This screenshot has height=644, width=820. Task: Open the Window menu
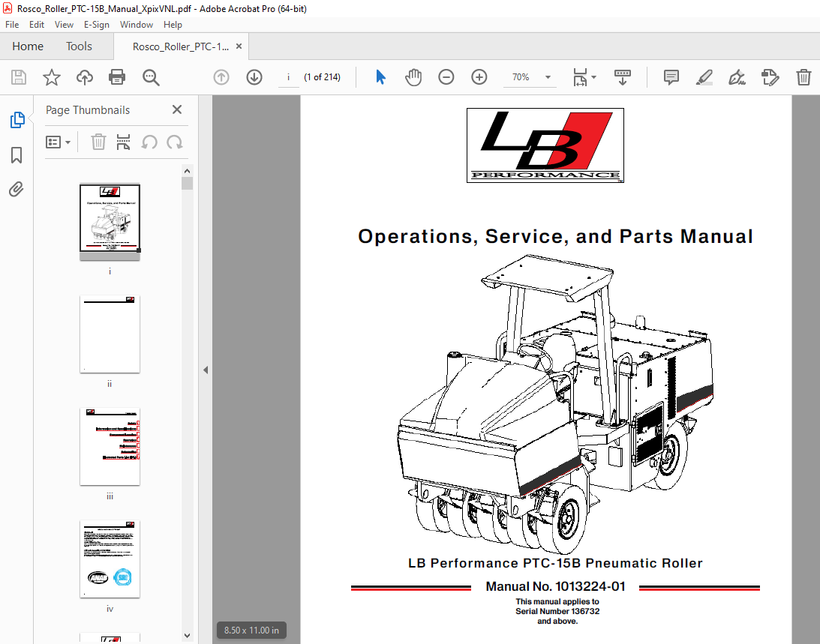(136, 25)
